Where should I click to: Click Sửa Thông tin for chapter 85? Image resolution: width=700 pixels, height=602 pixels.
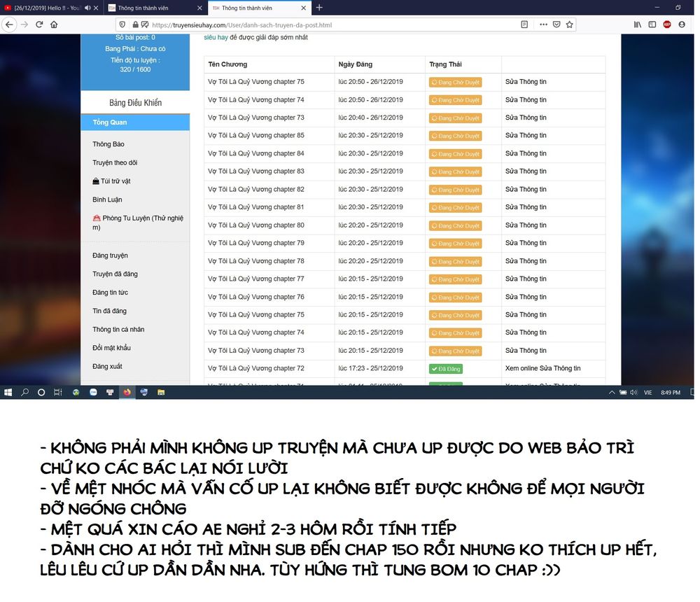click(526, 135)
